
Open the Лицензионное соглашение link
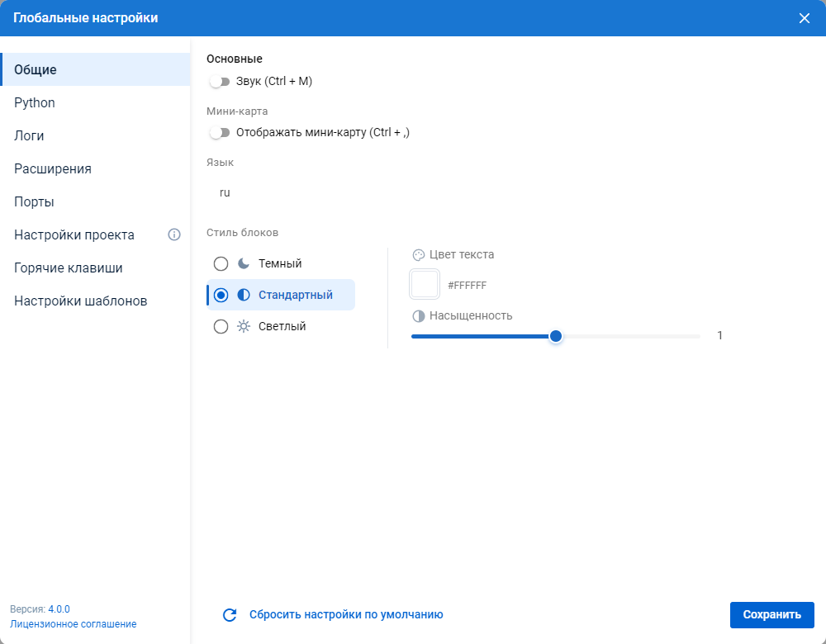click(x=74, y=624)
